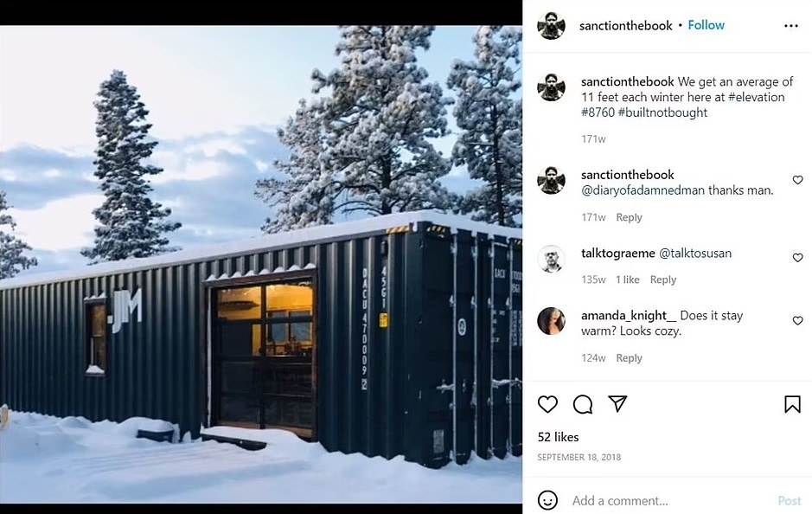Open comments with the speech bubble icon
812x514 pixels.
(x=583, y=404)
